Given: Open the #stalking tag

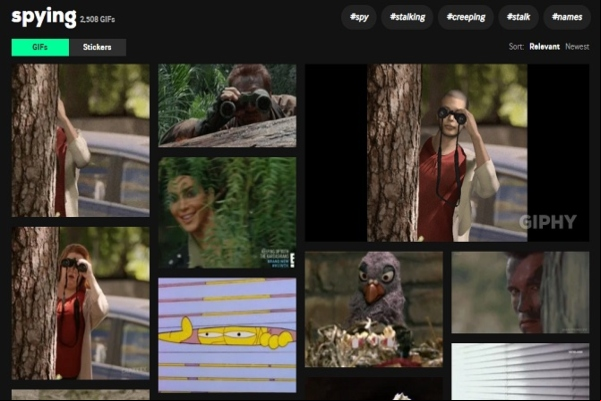Looking at the screenshot, I should [407, 17].
